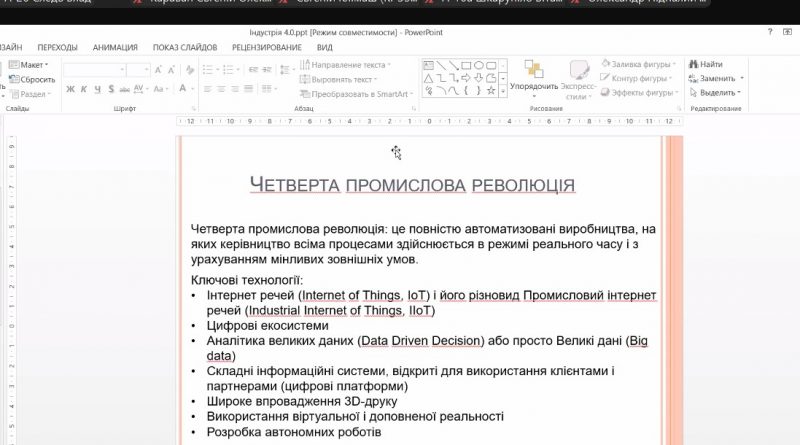This screenshot has width=800, height=445.
Task: Open the columns dropdown in Абзац group
Action: 269,89
